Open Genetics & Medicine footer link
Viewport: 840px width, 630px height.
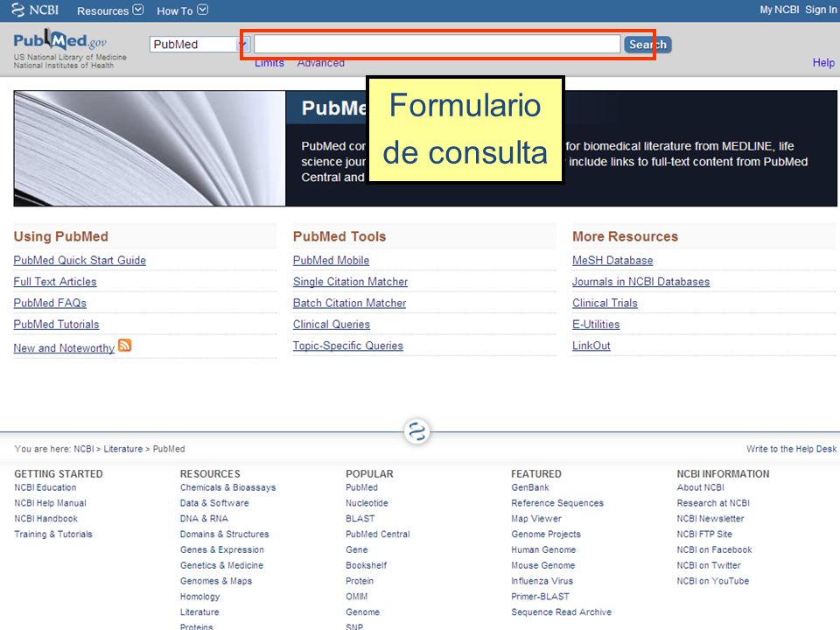point(221,565)
